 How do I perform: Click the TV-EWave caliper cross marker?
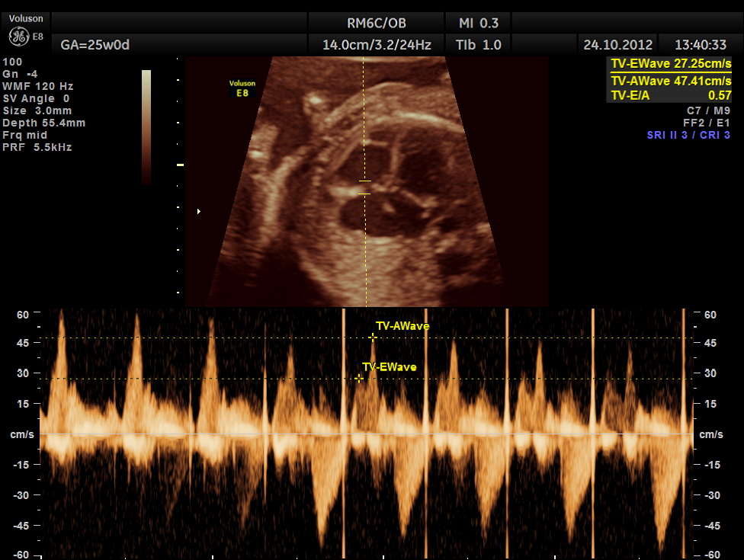tap(359, 379)
